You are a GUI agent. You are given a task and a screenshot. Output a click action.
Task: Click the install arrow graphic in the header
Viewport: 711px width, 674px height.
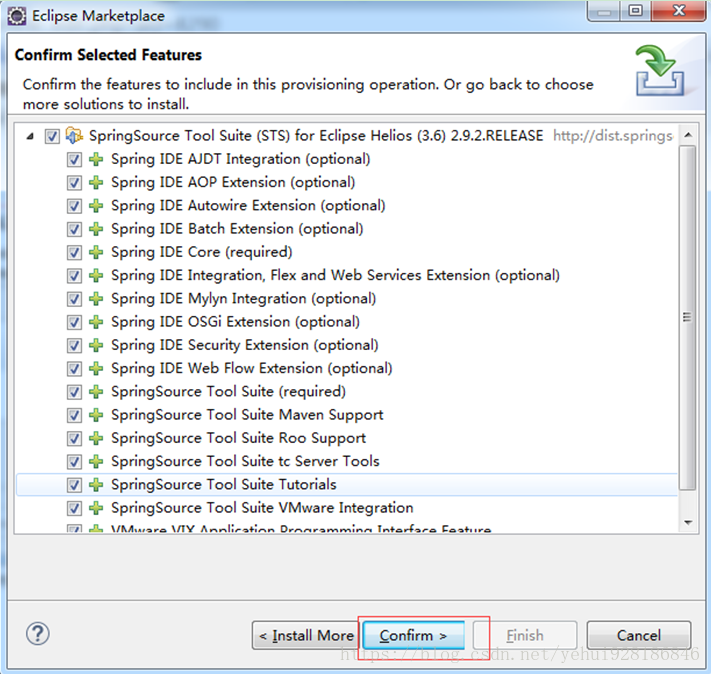click(x=660, y=70)
